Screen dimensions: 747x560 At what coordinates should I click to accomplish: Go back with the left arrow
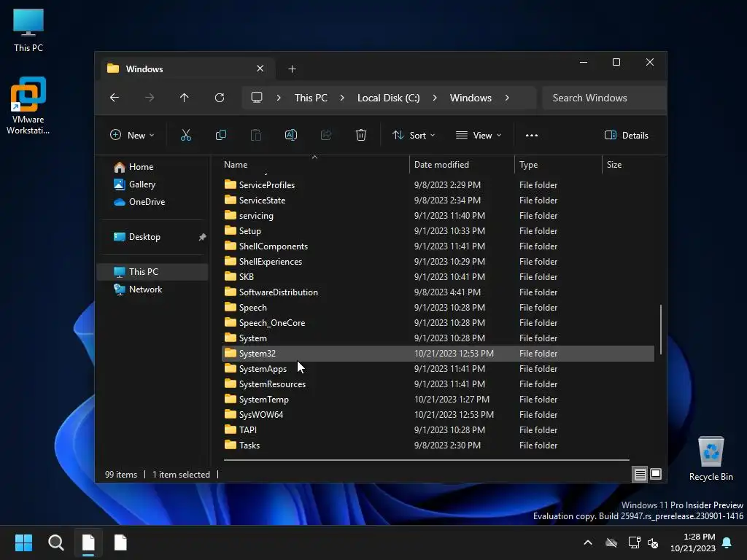pos(115,98)
